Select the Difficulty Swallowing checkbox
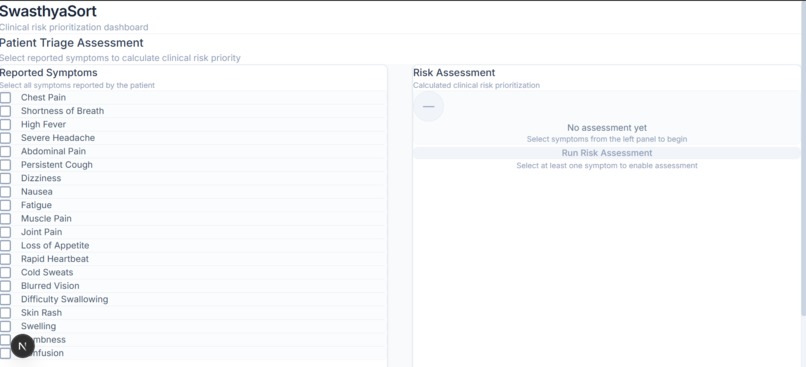This screenshot has width=806, height=367. pos(5,299)
